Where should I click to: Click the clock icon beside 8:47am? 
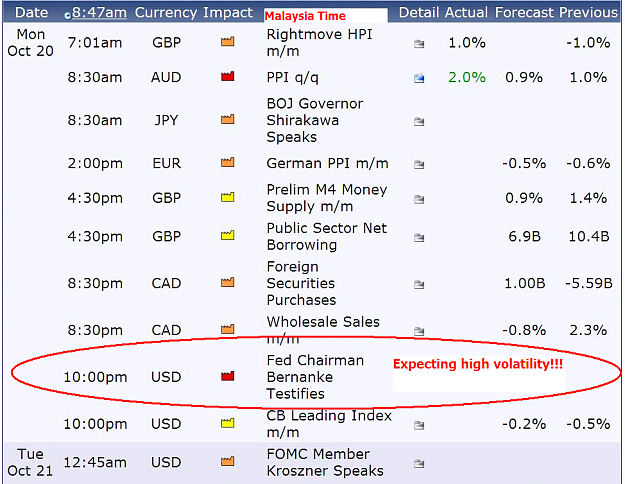tap(67, 16)
